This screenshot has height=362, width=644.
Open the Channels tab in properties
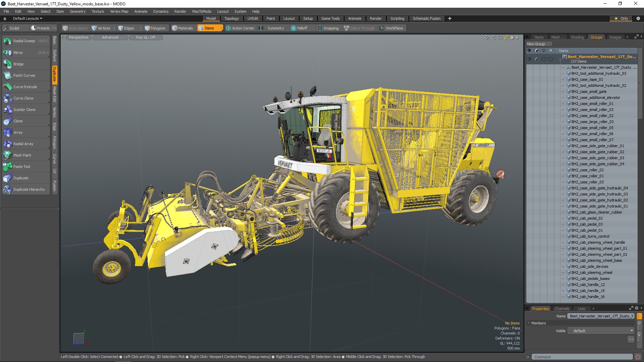click(561, 309)
